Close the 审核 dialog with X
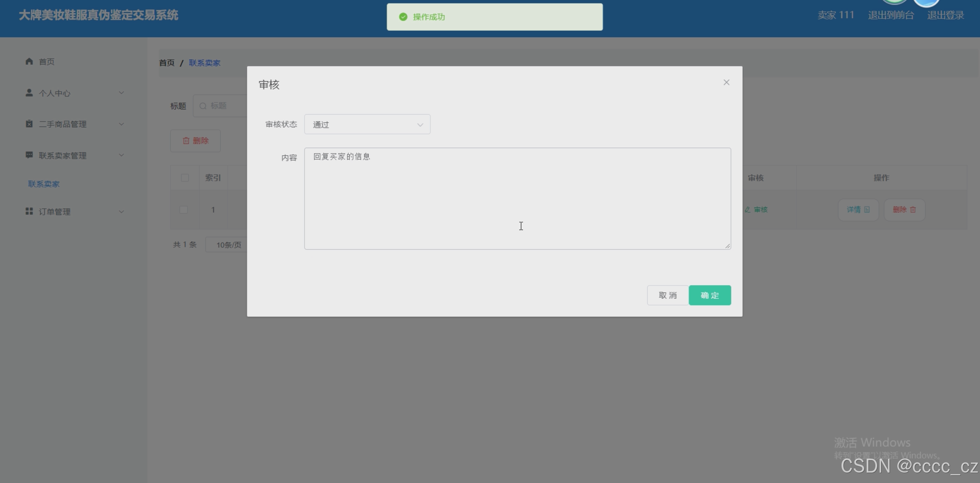 pos(726,82)
